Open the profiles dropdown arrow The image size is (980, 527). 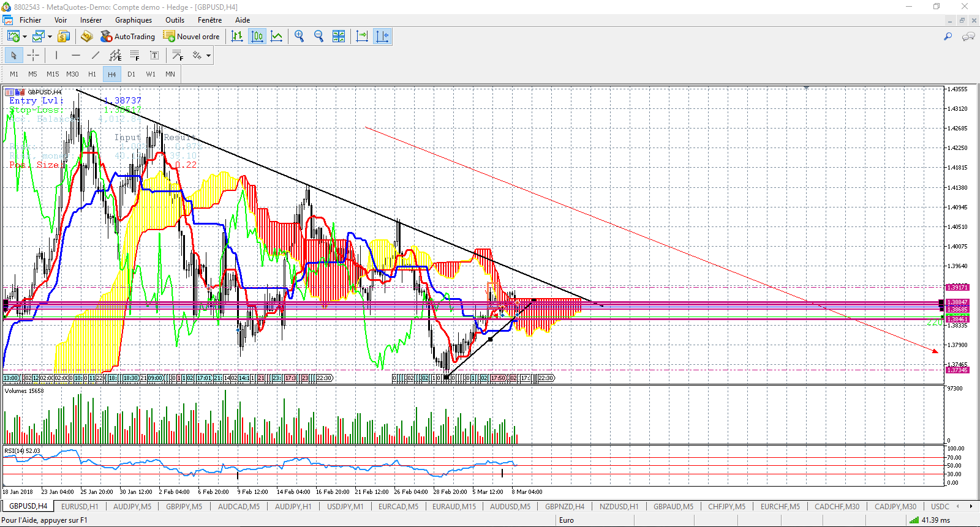50,37
